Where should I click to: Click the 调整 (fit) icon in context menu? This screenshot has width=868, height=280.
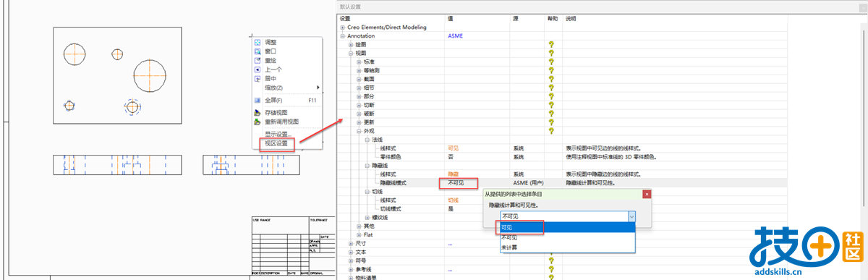257,43
